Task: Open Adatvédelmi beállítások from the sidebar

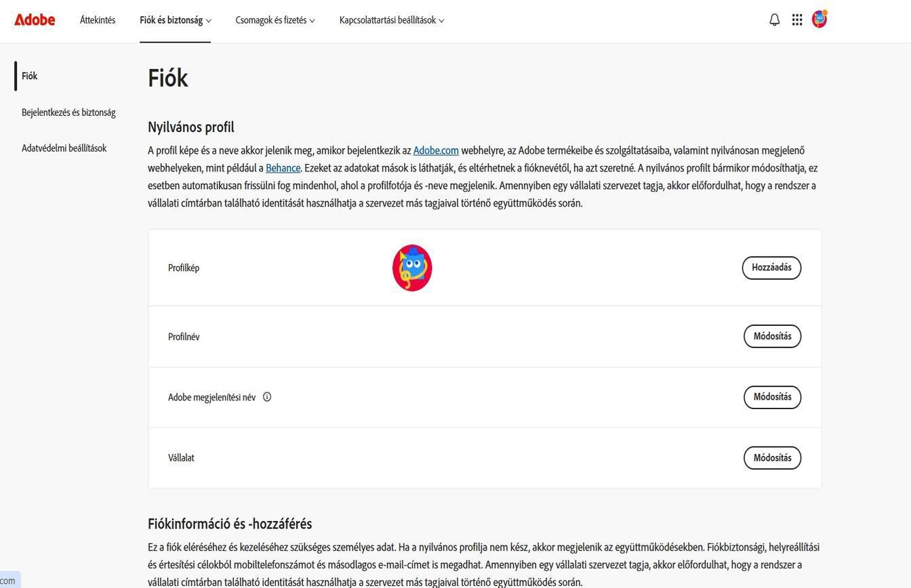Action: pos(64,148)
